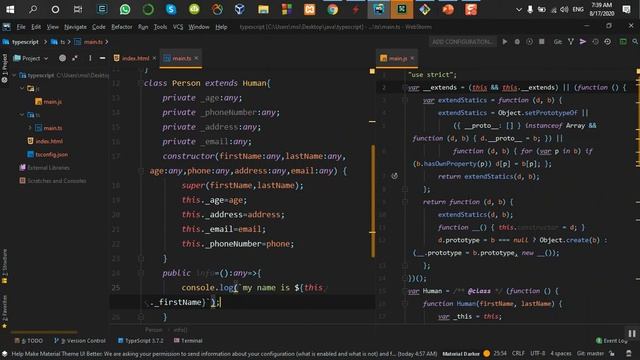The width and height of the screenshot is (640, 360).
Task: Collapse the typescript project root node
Action: tap(14, 75)
